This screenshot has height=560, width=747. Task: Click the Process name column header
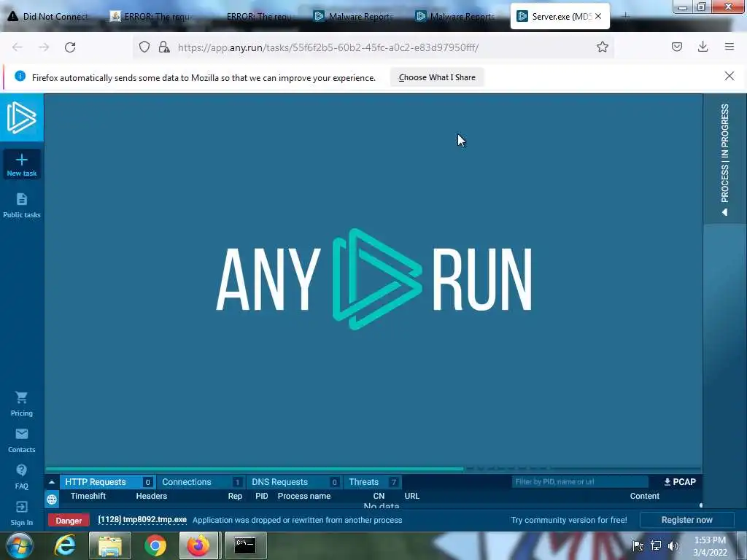pos(304,496)
